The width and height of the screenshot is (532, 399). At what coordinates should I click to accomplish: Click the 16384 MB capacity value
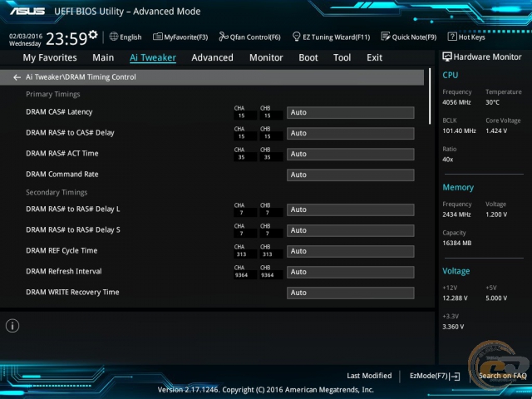pos(456,243)
